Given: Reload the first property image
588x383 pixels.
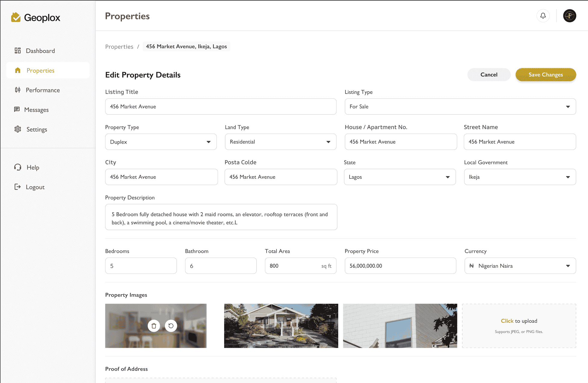Looking at the screenshot, I should (171, 326).
